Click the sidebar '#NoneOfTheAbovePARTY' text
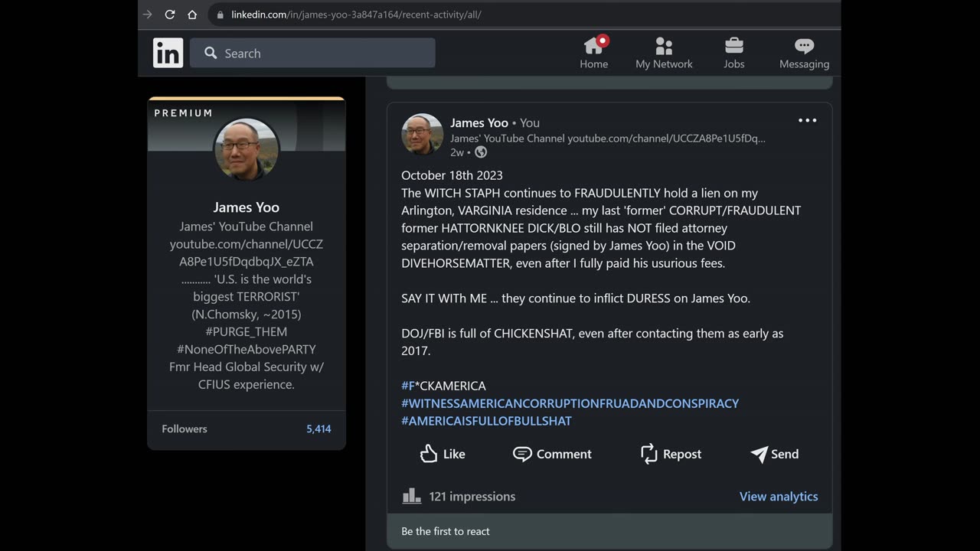This screenshot has width=980, height=551. point(247,350)
